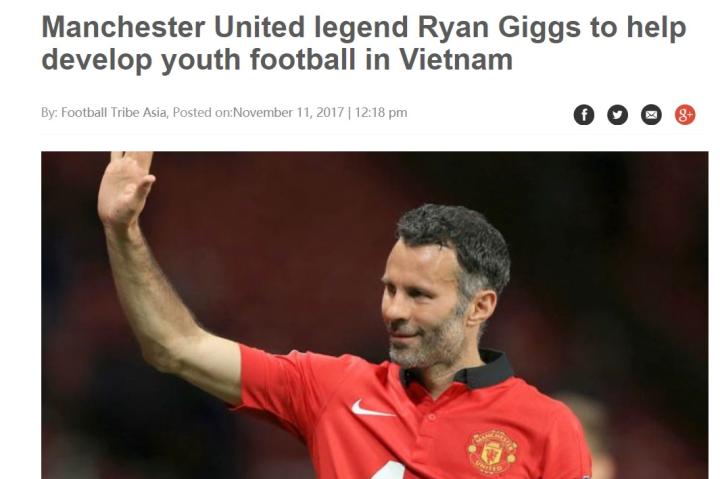The height and width of the screenshot is (479, 720).
Task: Click the Ryan Giggs article headline
Action: click(364, 43)
